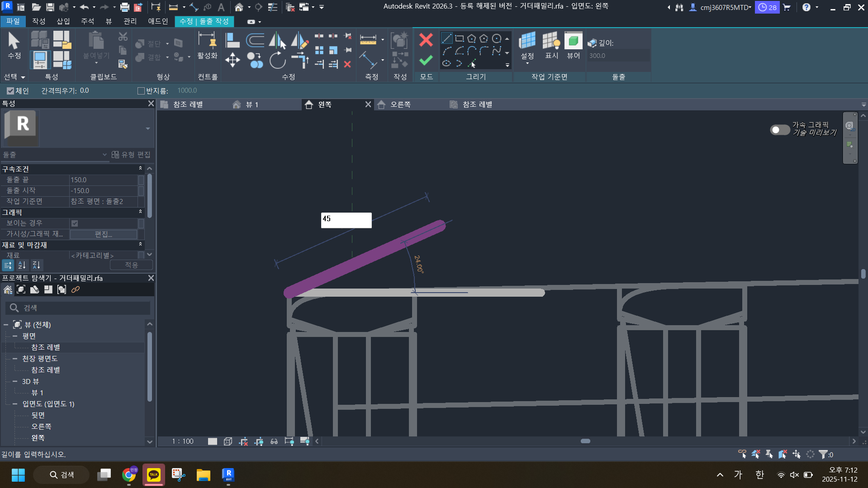Toggle the 가속 그래픽 switch on
868x488 pixels.
point(779,130)
